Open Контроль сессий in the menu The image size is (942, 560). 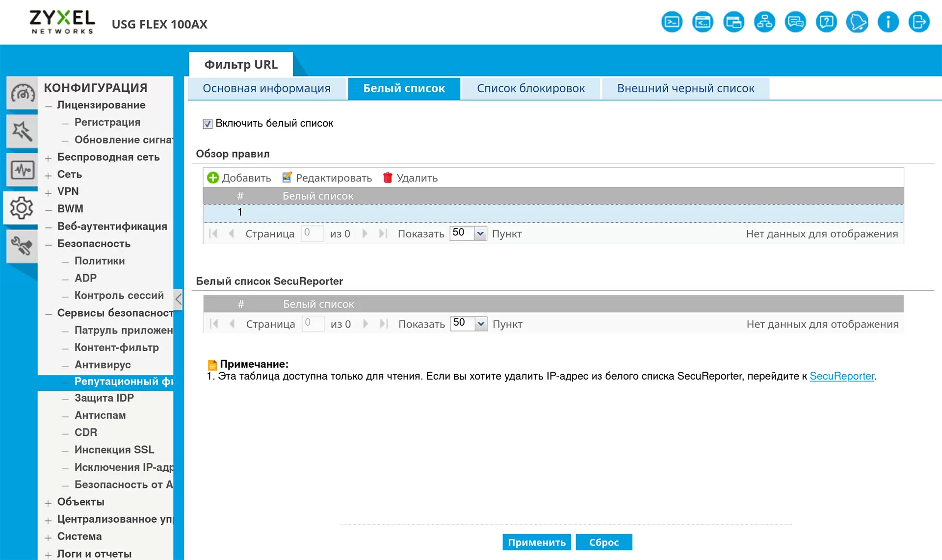(119, 295)
